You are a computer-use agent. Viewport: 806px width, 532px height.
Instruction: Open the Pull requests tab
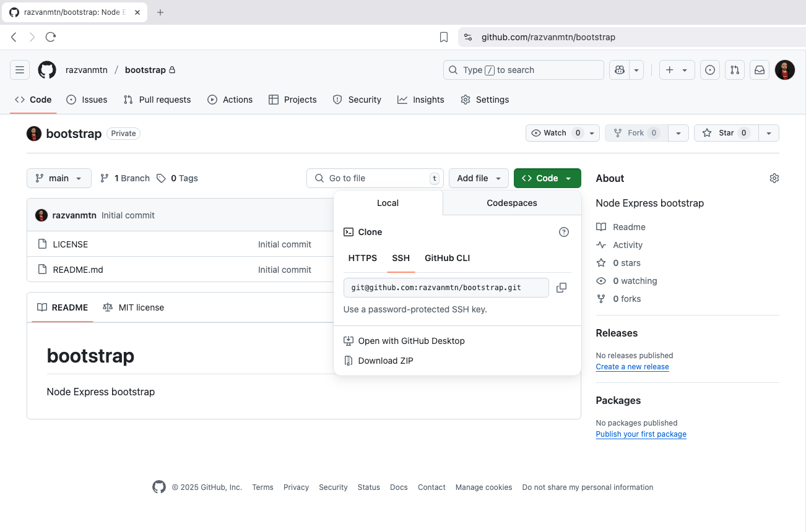click(157, 100)
